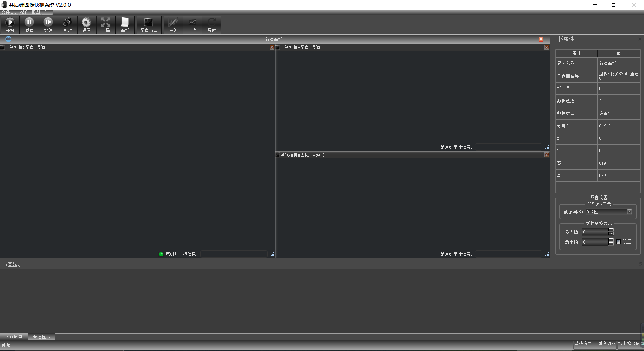
Task: Click the resize grip of 监视相机B图像 window
Action: click(x=547, y=147)
